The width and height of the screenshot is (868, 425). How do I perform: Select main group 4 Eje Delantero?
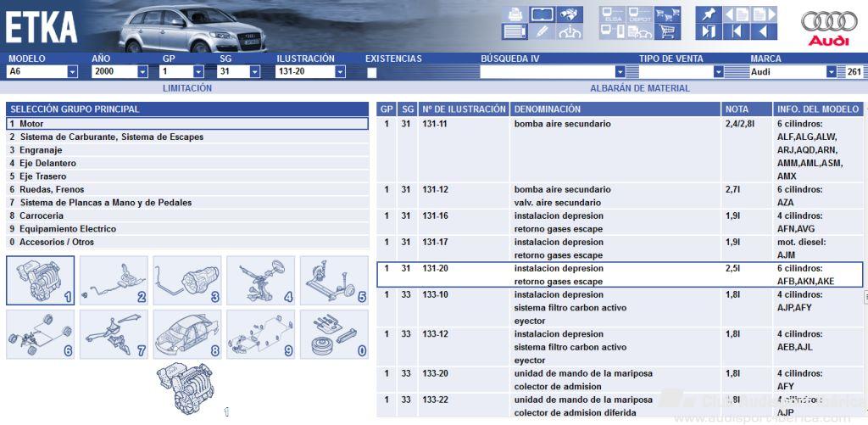[x=187, y=164]
